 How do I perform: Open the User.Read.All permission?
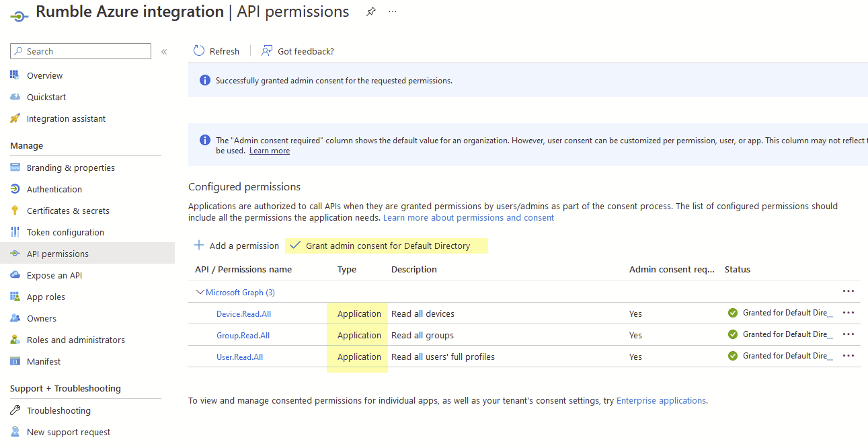[239, 357]
